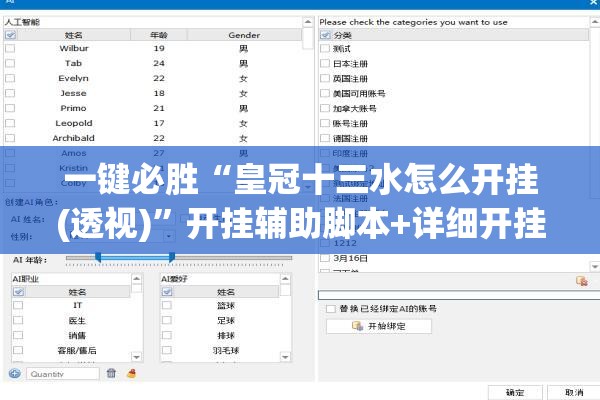Click the 确定 button
Viewport: 600px width, 400px height.
click(x=515, y=392)
